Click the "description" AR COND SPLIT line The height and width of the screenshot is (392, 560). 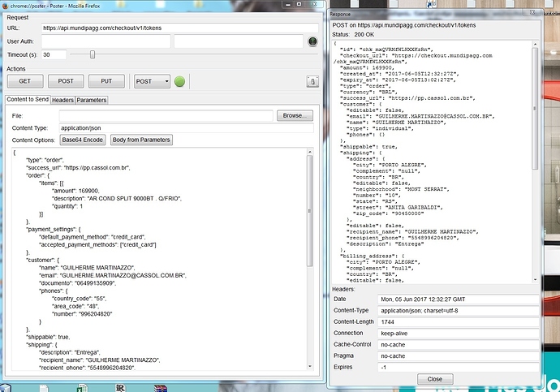tap(117, 199)
